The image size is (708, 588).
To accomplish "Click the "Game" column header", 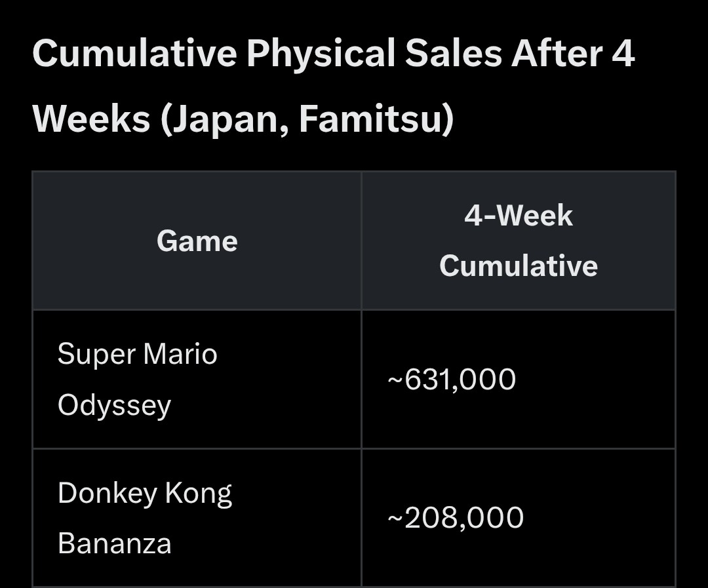I will [x=197, y=241].
